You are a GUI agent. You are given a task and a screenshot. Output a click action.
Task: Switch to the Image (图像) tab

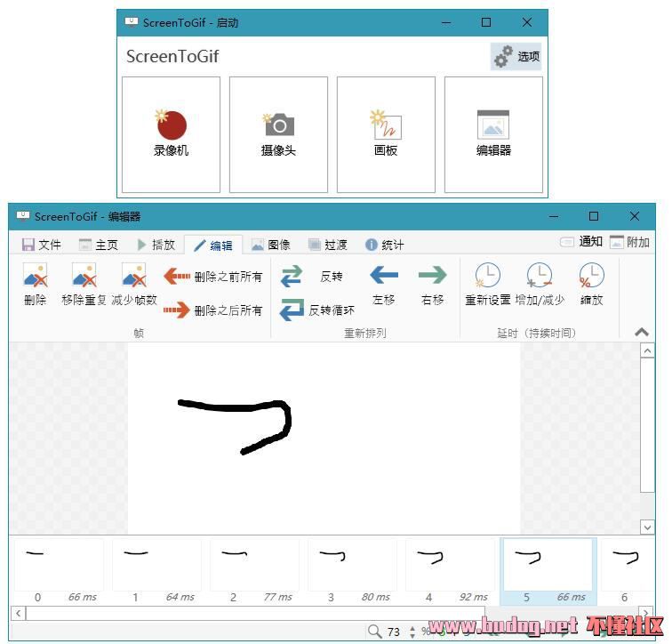(270, 245)
